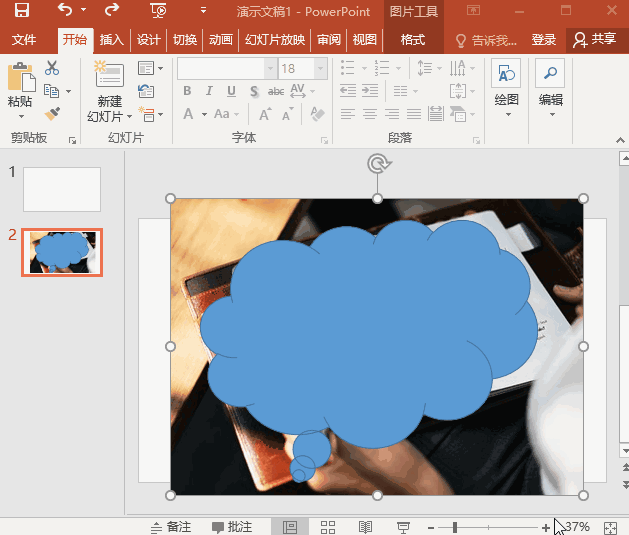This screenshot has height=535, width=629.
Task: Click the 共享 share button
Action: point(595,39)
